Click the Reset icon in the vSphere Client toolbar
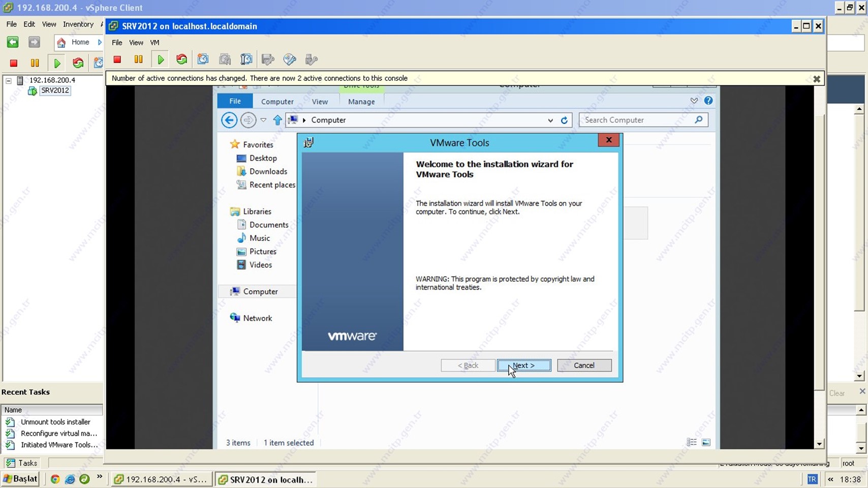The image size is (868, 488). click(x=78, y=63)
